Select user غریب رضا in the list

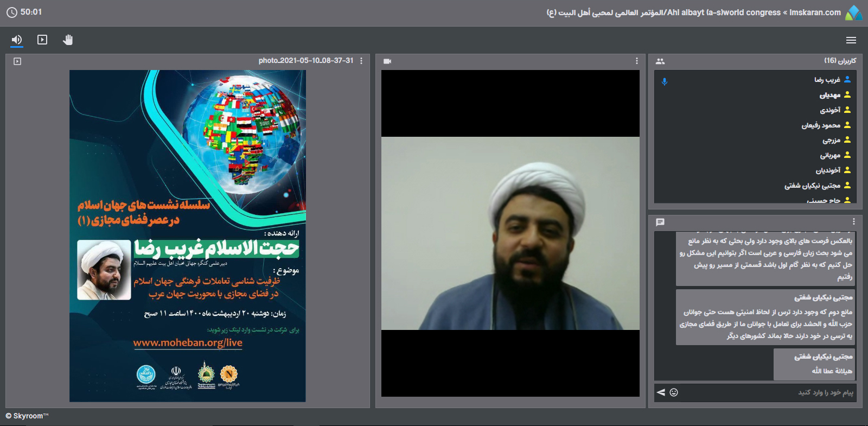pos(827,80)
